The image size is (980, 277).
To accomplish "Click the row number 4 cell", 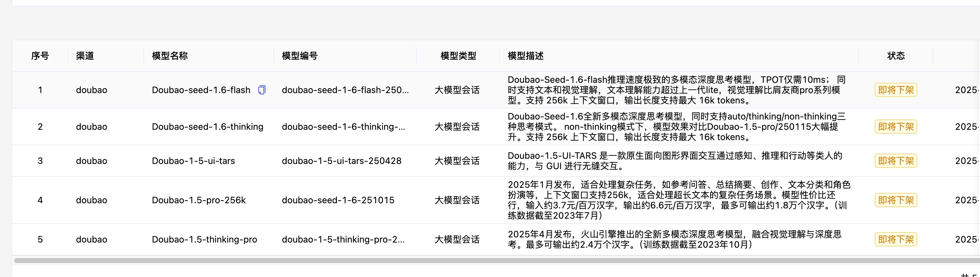I will coord(40,200).
